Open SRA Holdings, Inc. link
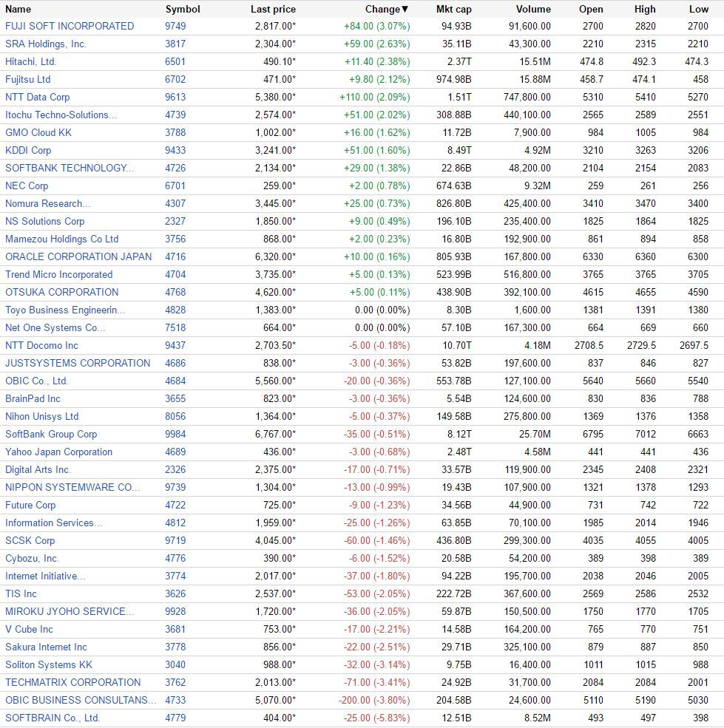Screen dimensions: 724x728 (46, 44)
